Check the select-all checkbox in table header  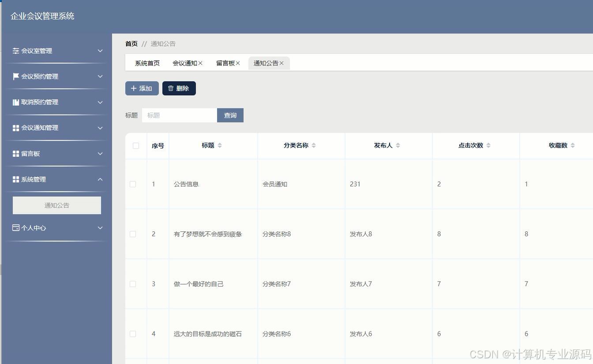coord(136,145)
